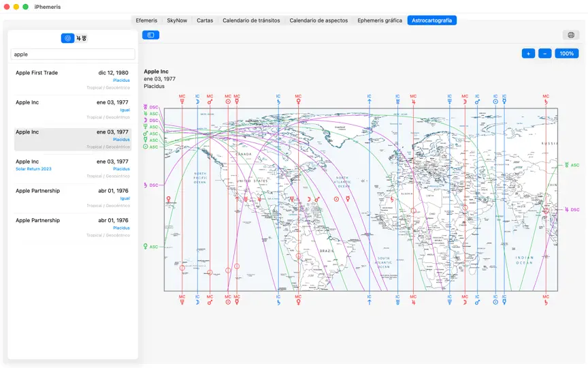Click the Jupiter MC marker below the map
588x368 pixels.
(413, 299)
